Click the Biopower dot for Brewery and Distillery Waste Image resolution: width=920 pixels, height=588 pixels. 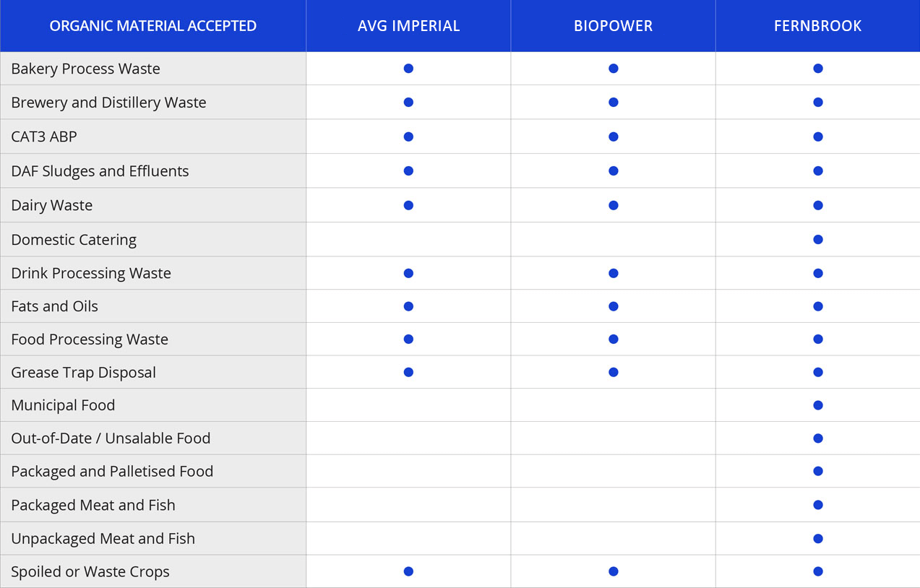(614, 103)
